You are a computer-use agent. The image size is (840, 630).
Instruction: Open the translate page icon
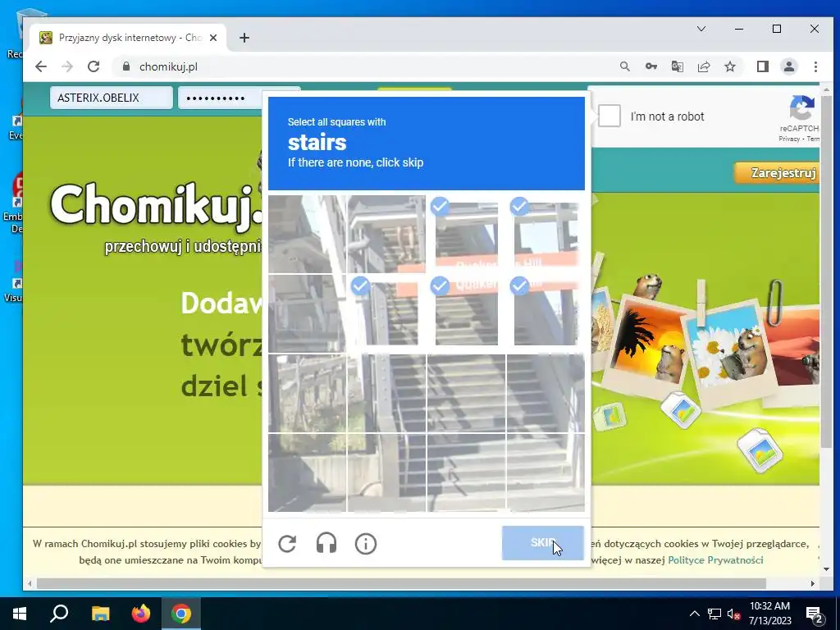(677, 66)
